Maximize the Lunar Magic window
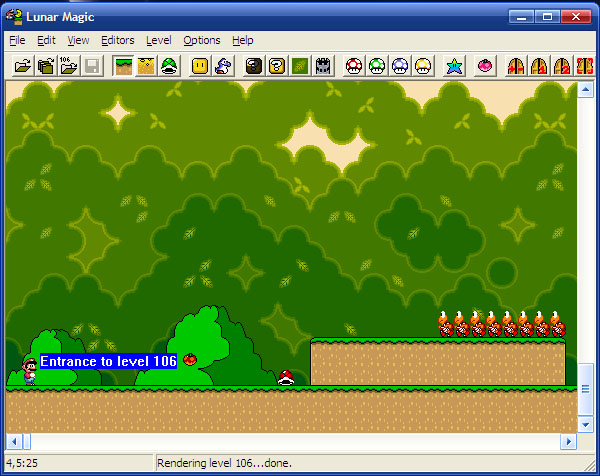This screenshot has height=476, width=600. point(547,17)
